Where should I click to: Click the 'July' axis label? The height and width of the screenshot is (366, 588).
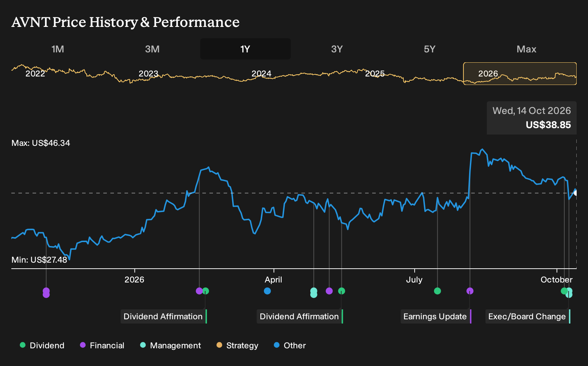tap(414, 280)
